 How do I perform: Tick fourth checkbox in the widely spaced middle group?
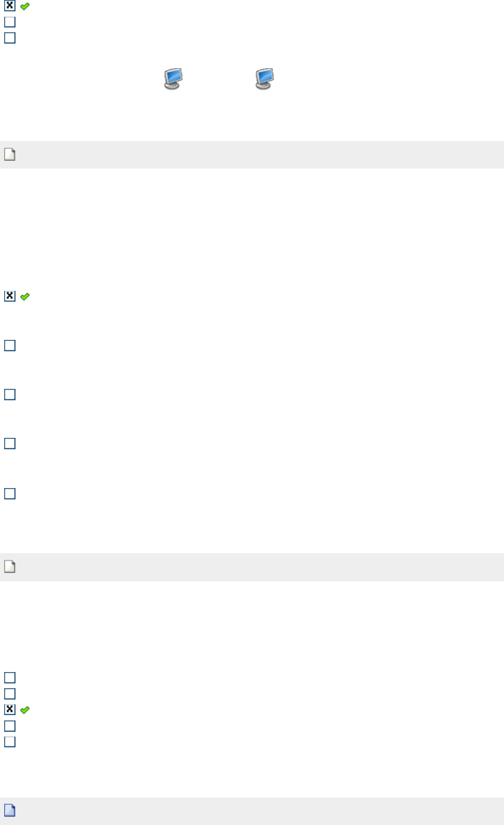tap(10, 444)
